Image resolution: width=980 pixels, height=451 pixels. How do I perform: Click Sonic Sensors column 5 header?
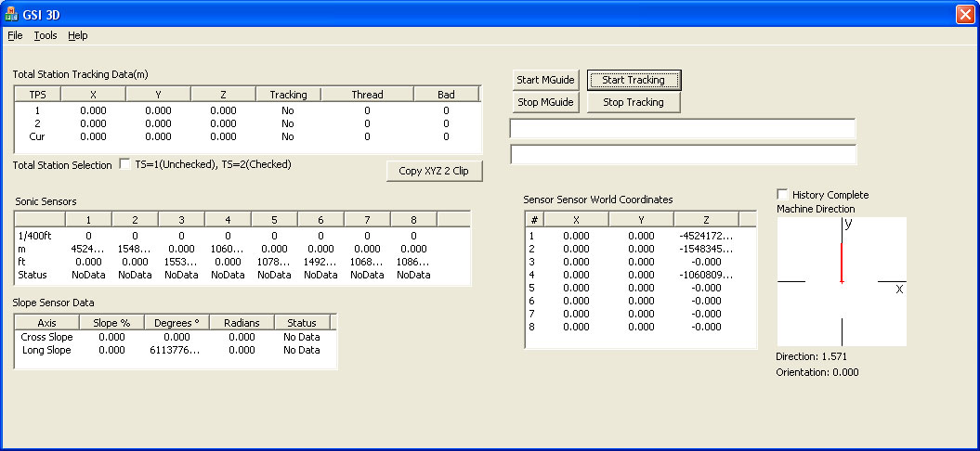[x=274, y=219]
